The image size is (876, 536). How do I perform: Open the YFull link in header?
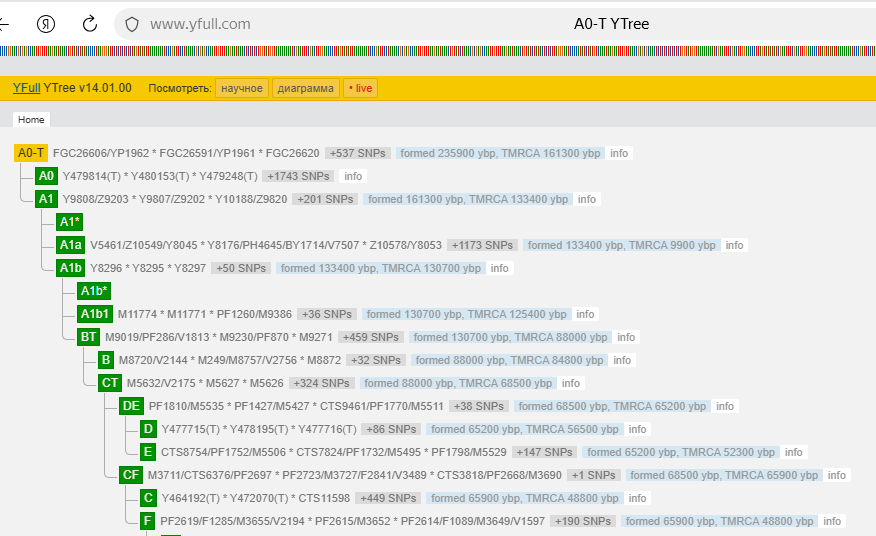[x=26, y=88]
